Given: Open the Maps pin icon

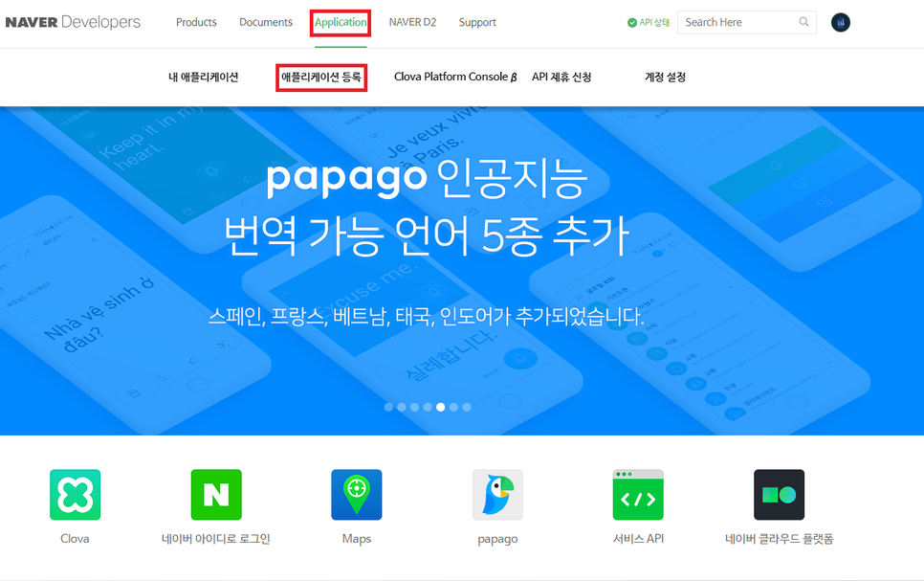Looking at the screenshot, I should [357, 494].
